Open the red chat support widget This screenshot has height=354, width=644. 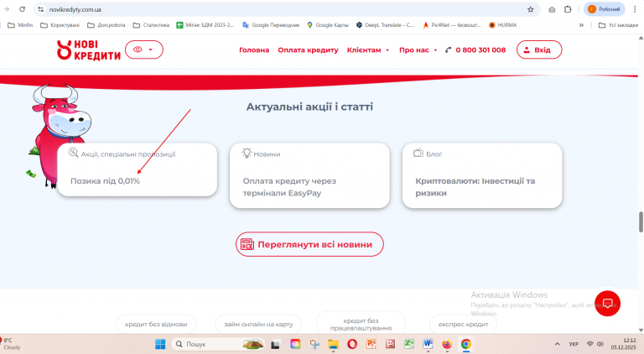pyautogui.click(x=607, y=304)
